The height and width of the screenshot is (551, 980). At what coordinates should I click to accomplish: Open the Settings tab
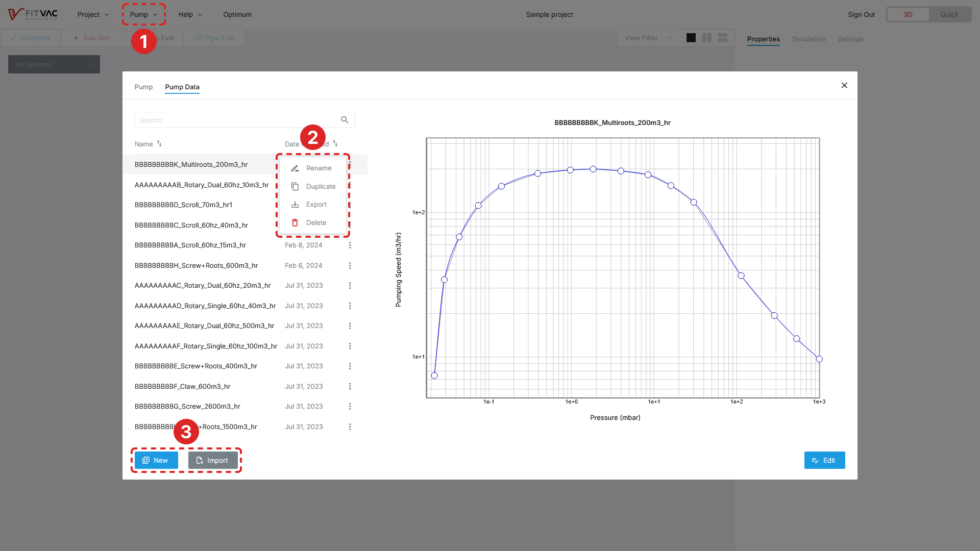coord(850,39)
